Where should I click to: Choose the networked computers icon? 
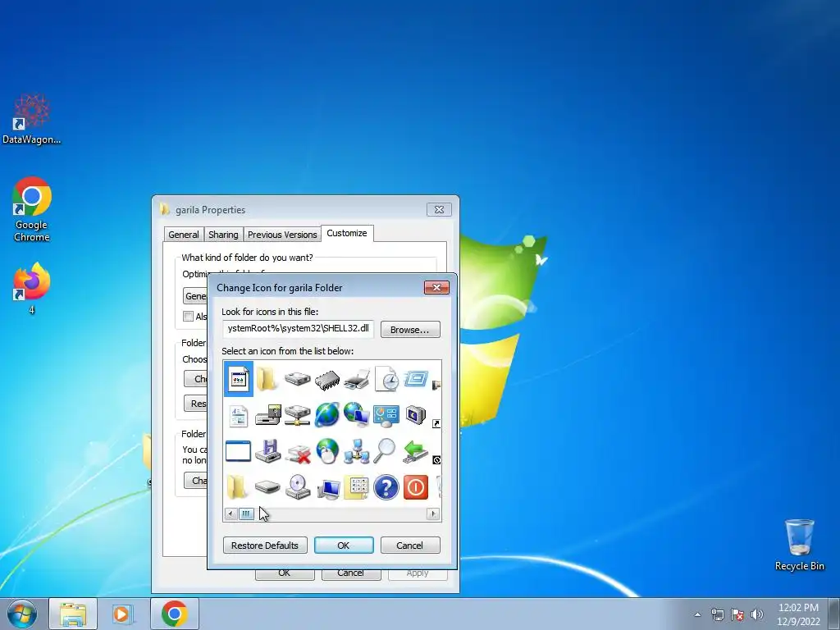click(357, 451)
